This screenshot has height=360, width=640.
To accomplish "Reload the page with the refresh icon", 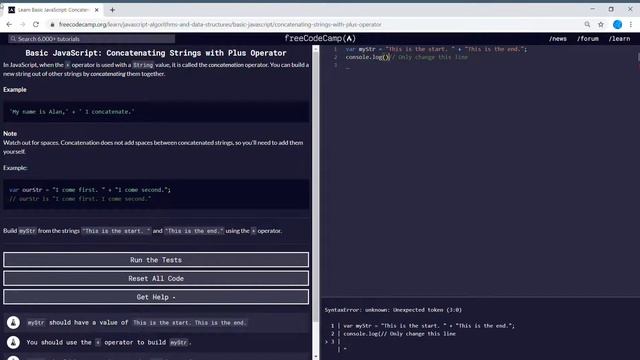I will click(36, 24).
